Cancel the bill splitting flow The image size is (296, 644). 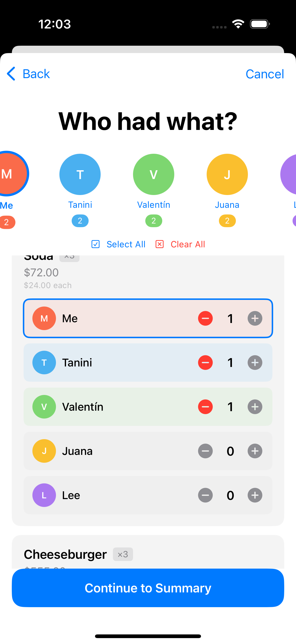click(265, 74)
